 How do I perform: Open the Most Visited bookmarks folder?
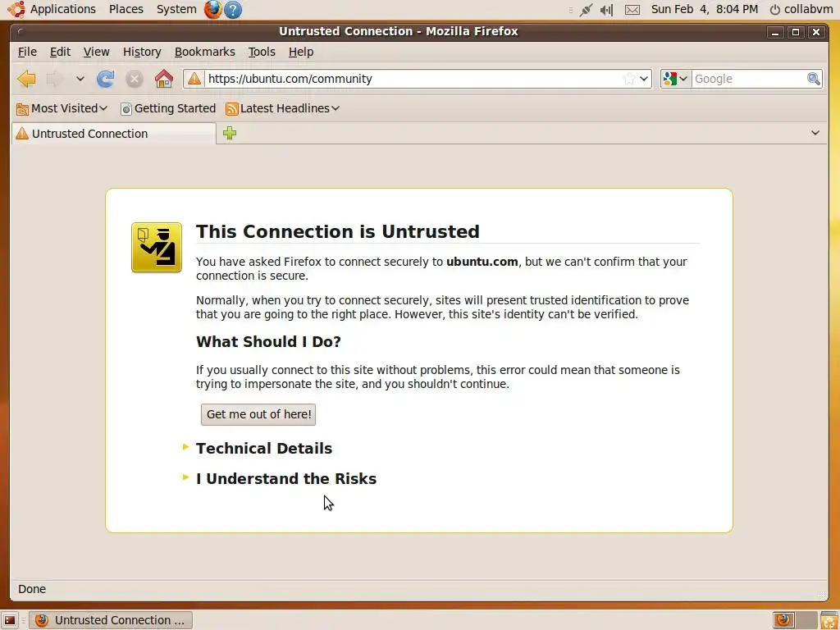(62, 108)
